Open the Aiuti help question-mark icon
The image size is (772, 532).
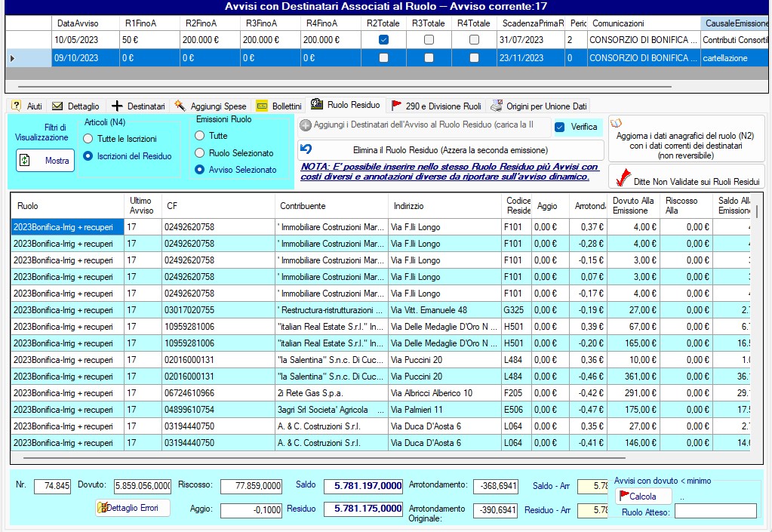click(x=16, y=106)
